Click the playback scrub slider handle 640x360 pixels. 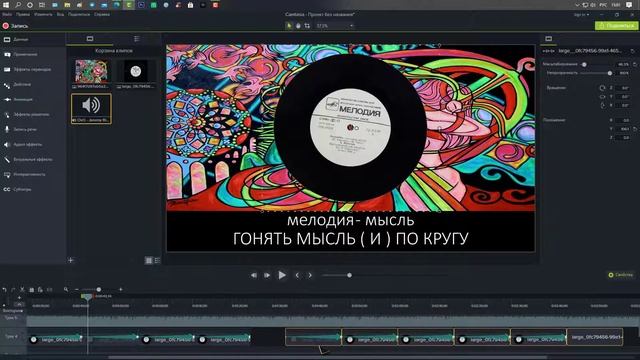[349, 276]
